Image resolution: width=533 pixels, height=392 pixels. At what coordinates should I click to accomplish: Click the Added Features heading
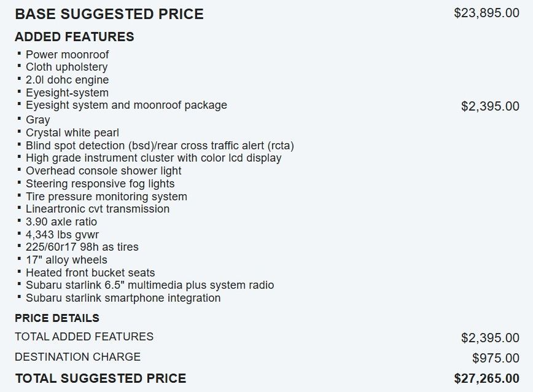74,37
